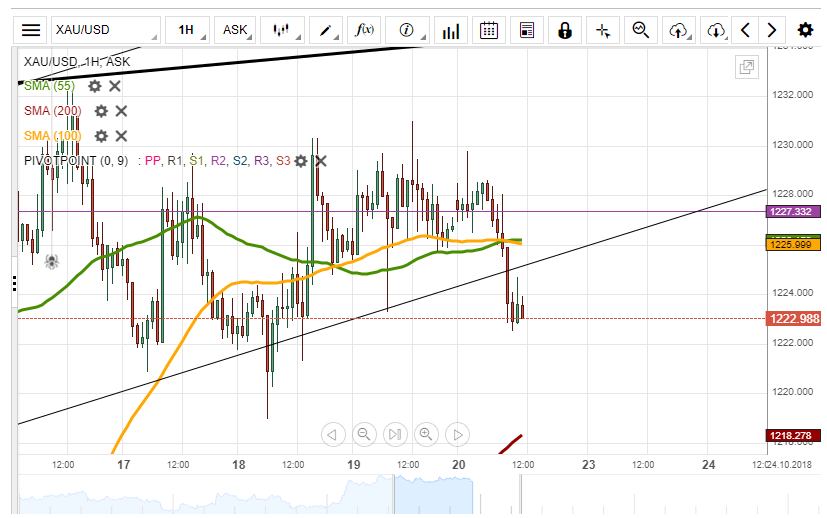Click the cloud download icon
827x518 pixels.
(x=716, y=30)
